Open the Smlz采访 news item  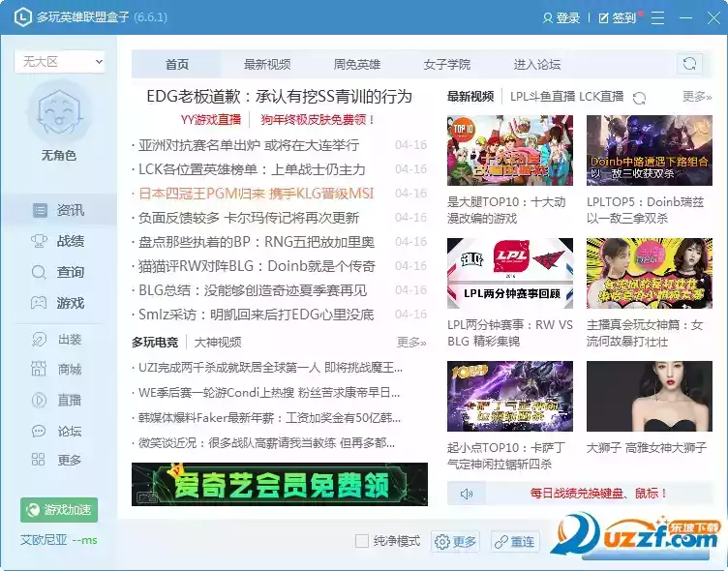(x=256, y=315)
